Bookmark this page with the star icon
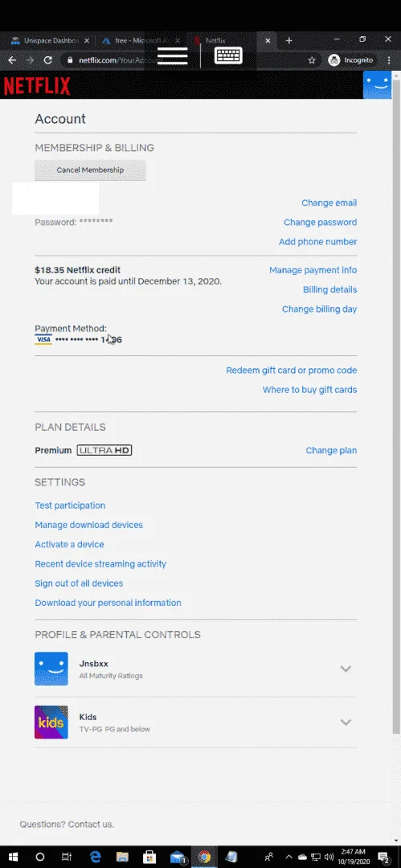The width and height of the screenshot is (401, 868). pos(312,59)
